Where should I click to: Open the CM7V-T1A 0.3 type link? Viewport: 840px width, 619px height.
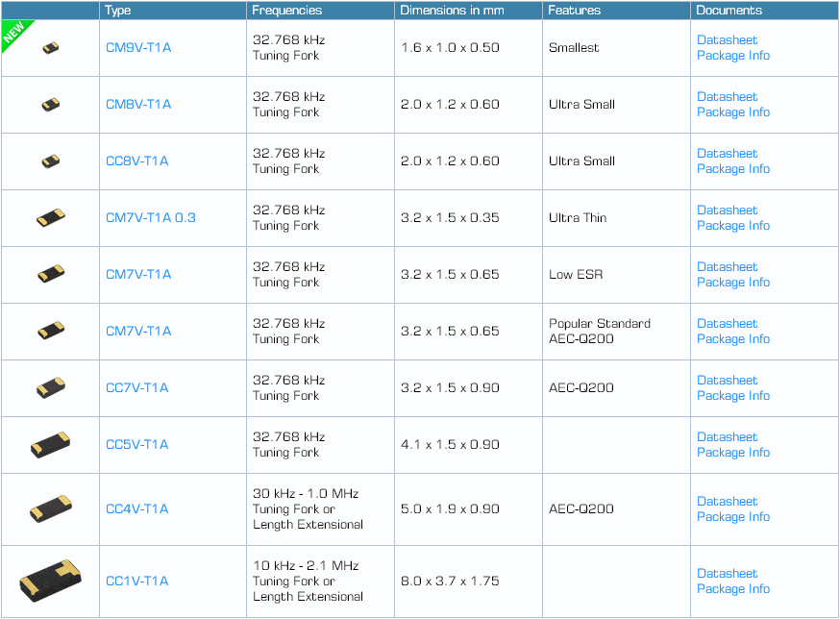click(x=150, y=218)
